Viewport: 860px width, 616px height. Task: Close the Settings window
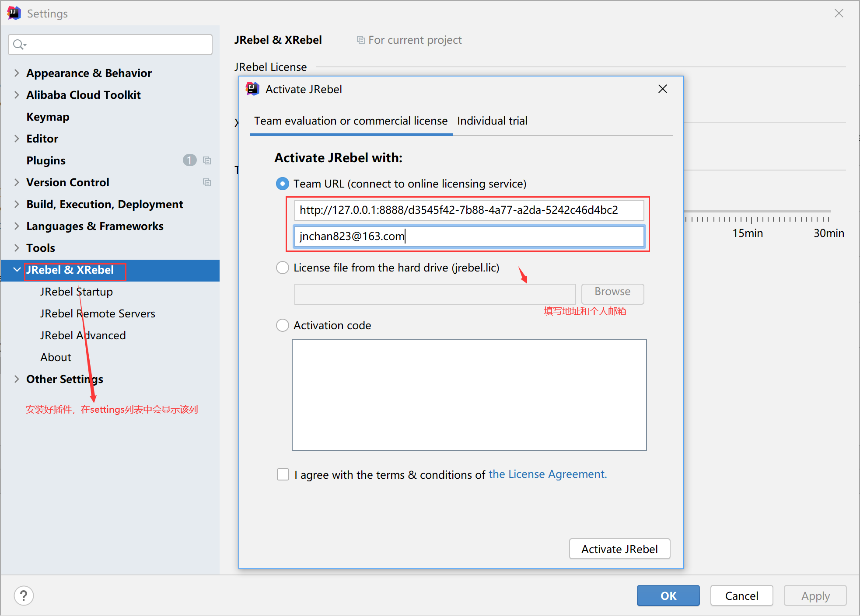coord(839,13)
